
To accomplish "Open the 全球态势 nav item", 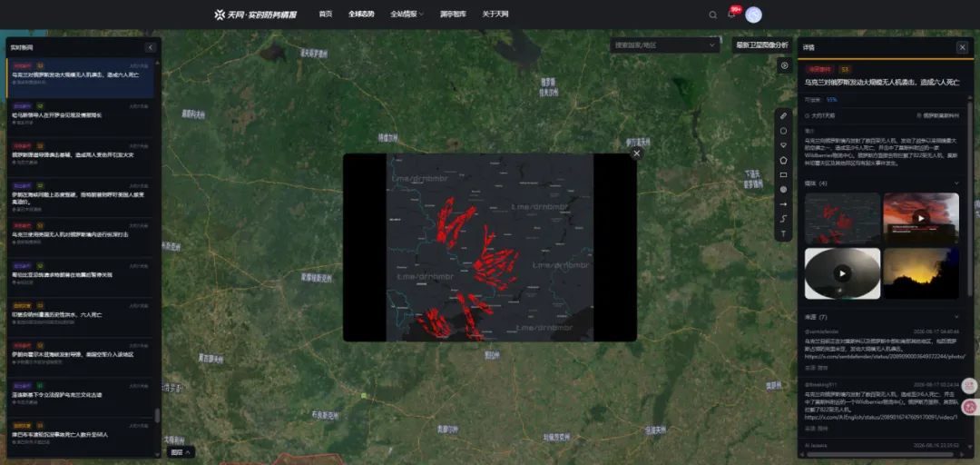I will click(x=361, y=14).
